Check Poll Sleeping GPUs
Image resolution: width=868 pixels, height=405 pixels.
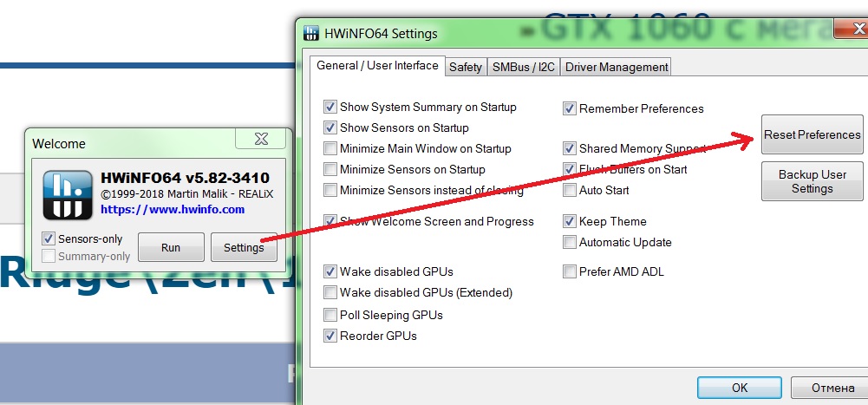(330, 316)
